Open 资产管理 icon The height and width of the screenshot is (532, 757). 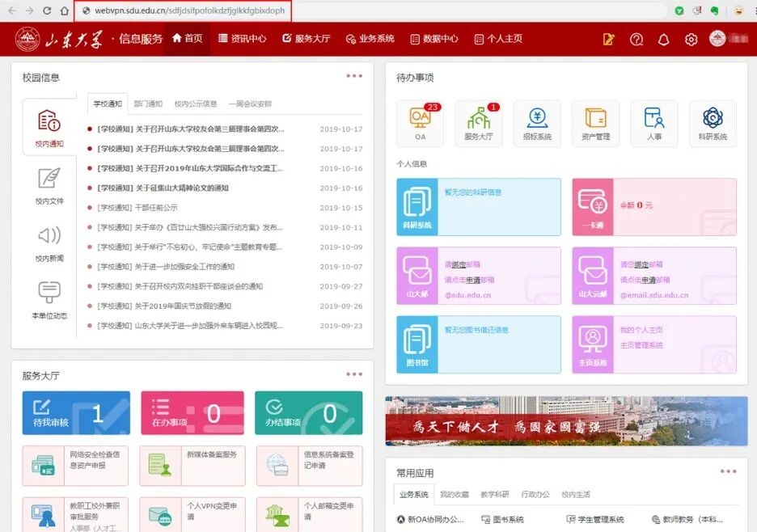pos(596,124)
